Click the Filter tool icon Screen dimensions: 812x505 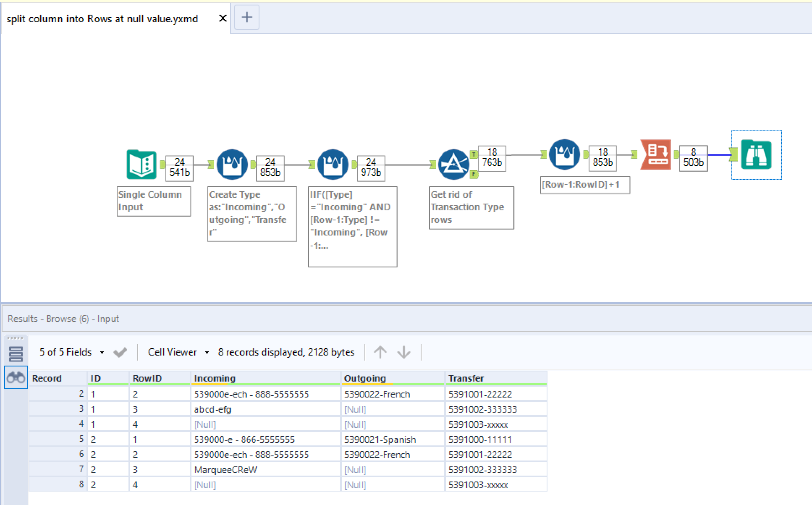453,165
